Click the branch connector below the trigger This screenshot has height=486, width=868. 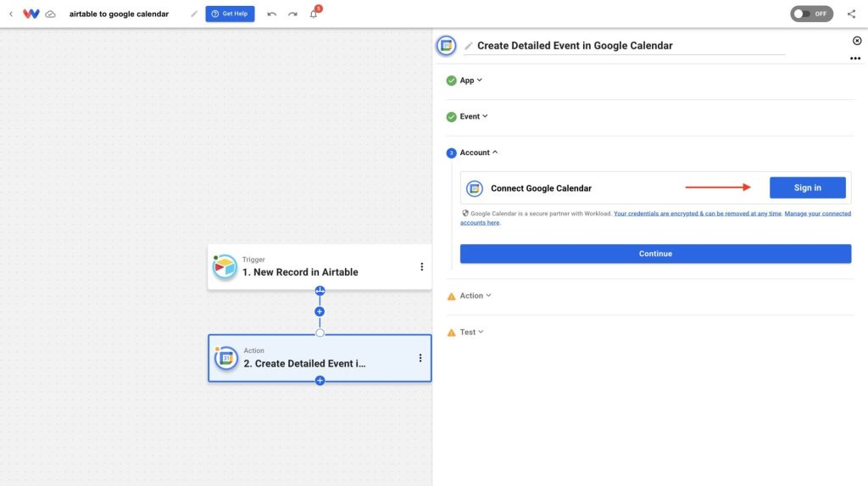coord(320,290)
